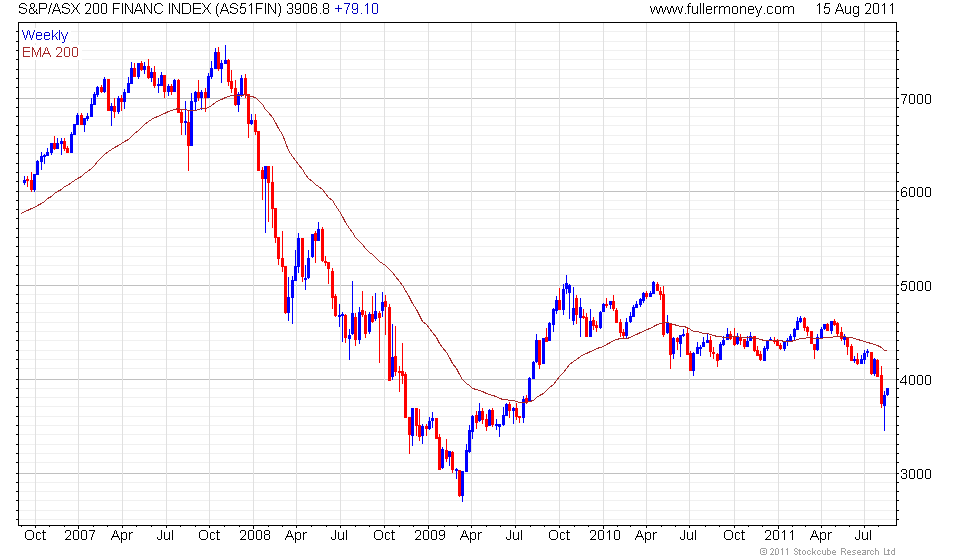The width and height of the screenshot is (980, 560).
Task: Click the Stockcube Research Ltd copyright text
Action: (828, 552)
